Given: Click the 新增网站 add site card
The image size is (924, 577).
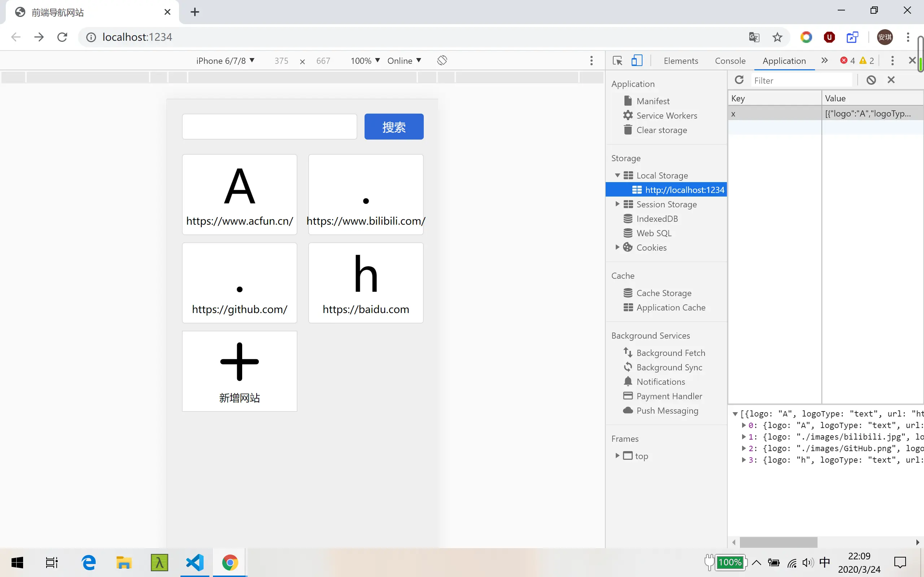Looking at the screenshot, I should [x=239, y=371].
